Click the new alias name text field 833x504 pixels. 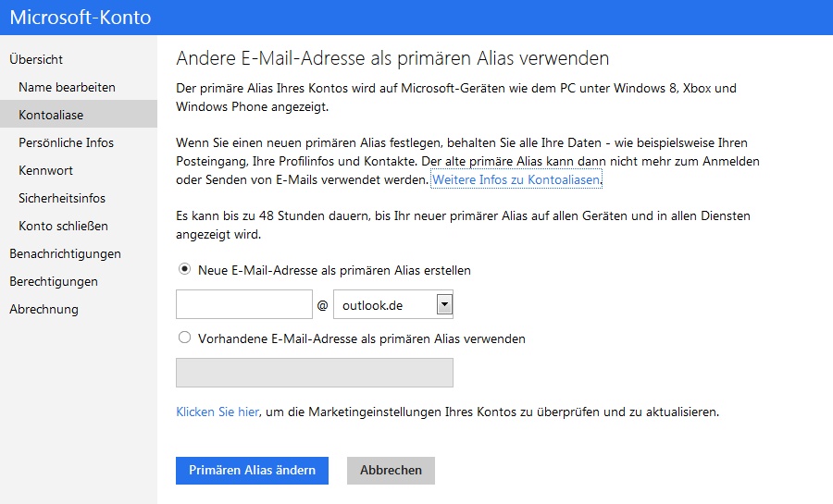pos(244,304)
